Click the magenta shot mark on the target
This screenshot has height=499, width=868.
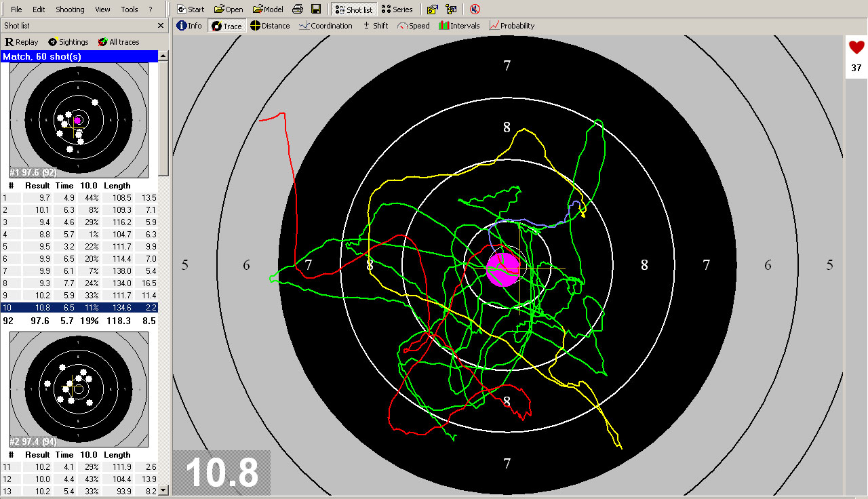(x=503, y=269)
